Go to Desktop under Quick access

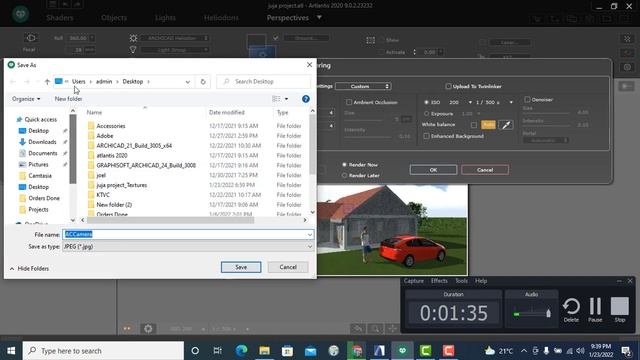[38, 131]
